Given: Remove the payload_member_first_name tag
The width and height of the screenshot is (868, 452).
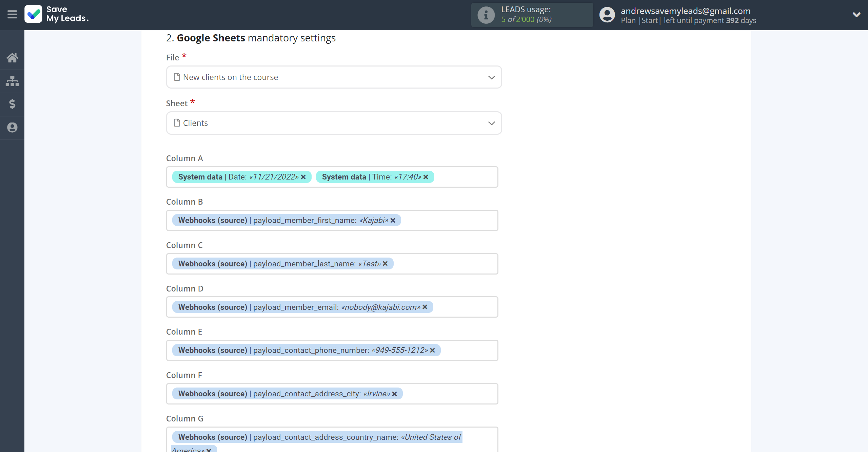Looking at the screenshot, I should [393, 221].
